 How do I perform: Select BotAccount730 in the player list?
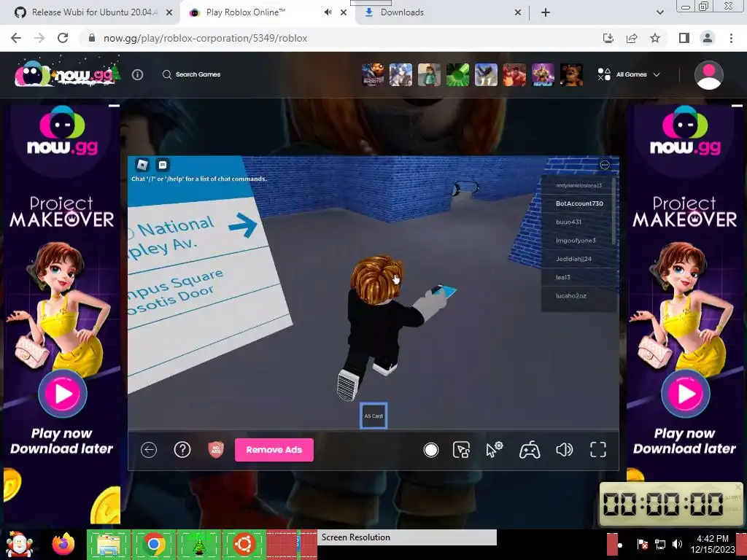[x=578, y=203]
